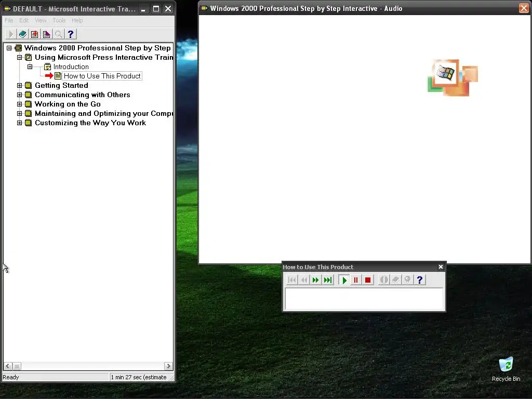This screenshot has width=532, height=399.
Task: Open the Edit menu
Action: tap(24, 20)
